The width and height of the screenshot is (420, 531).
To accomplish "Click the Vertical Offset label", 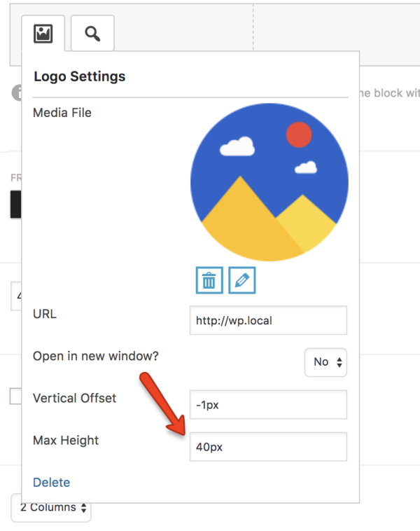I will pyautogui.click(x=74, y=398).
